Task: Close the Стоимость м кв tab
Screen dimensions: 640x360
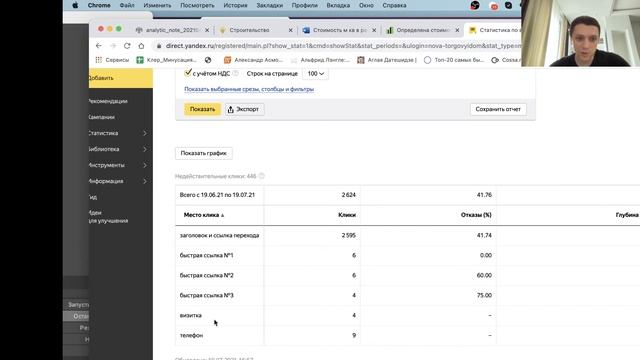Action: click(x=374, y=30)
